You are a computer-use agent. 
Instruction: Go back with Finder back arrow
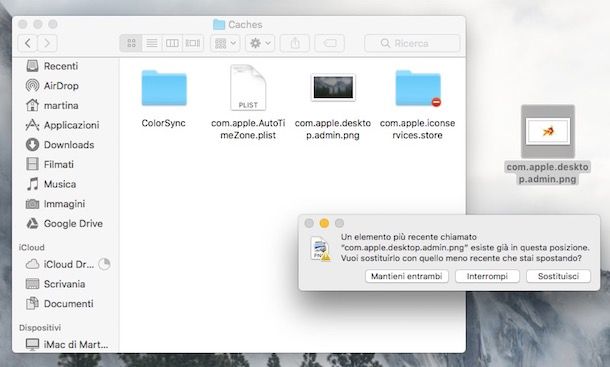coord(28,43)
